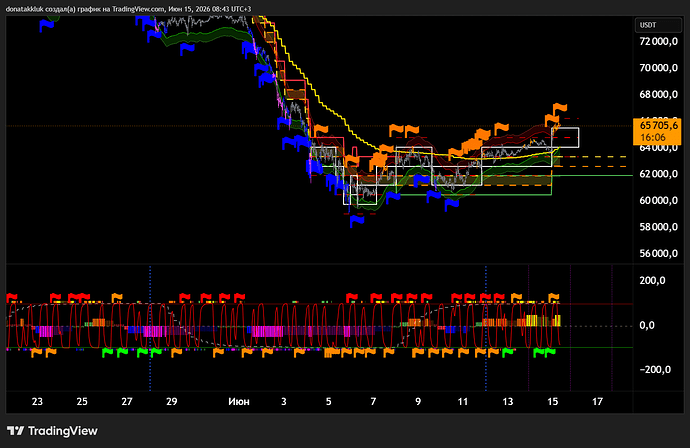Screen dimensions: 690x448
Task: Click the yellow histogram bars in oscillator
Action: pyautogui.click(x=532, y=320)
